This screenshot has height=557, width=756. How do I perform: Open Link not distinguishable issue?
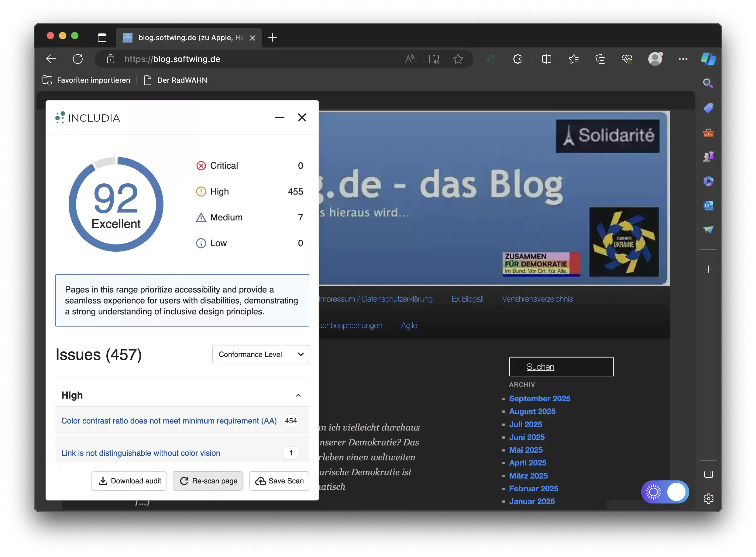(140, 453)
